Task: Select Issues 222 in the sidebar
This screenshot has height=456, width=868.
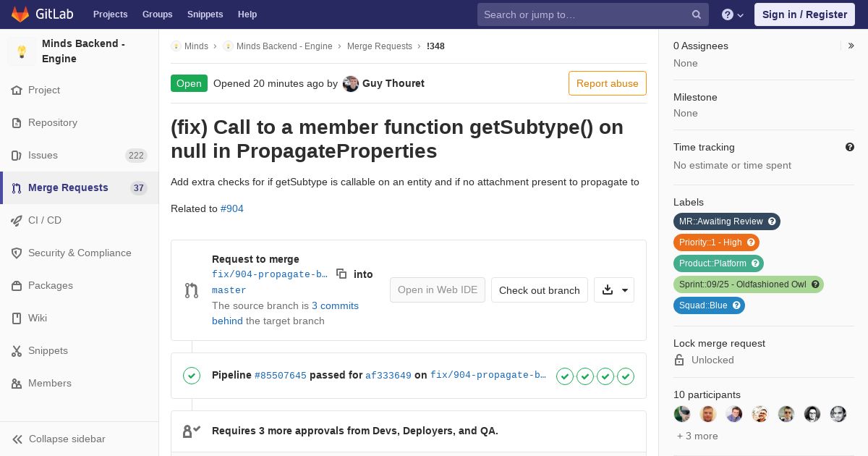Action: click(80, 156)
